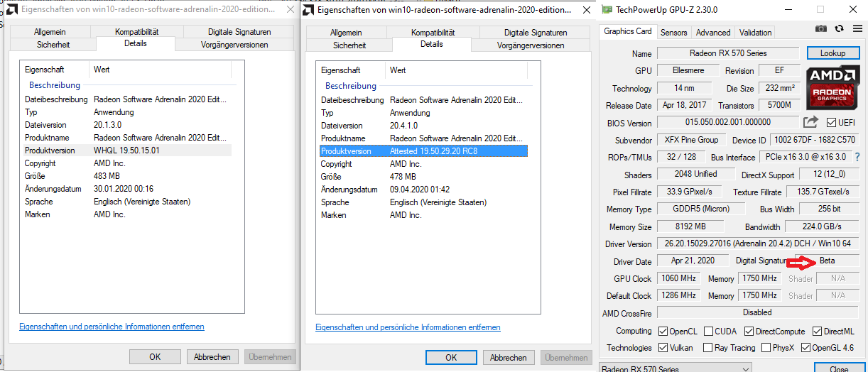The height and width of the screenshot is (372, 868).
Task: Click OK in the left properties window
Action: coord(155,357)
